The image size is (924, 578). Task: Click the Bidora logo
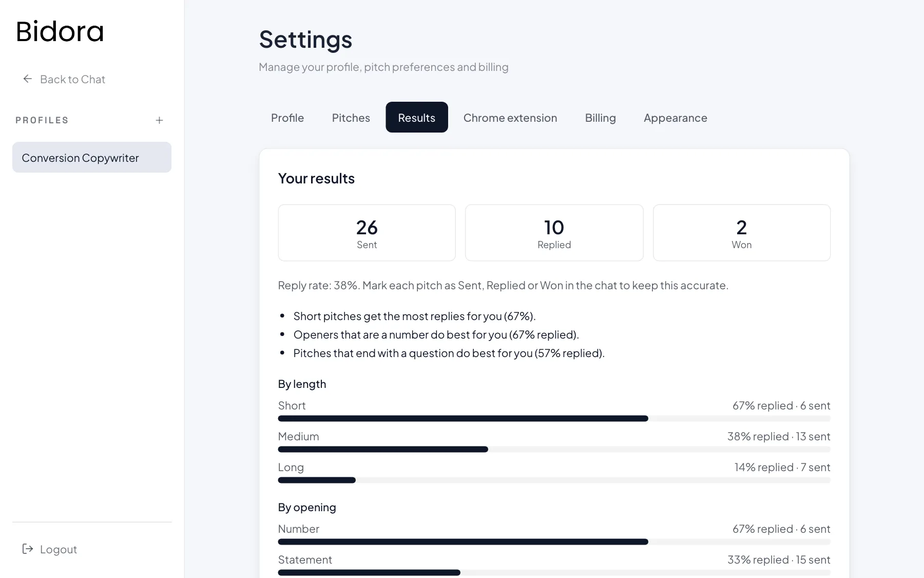click(x=60, y=31)
